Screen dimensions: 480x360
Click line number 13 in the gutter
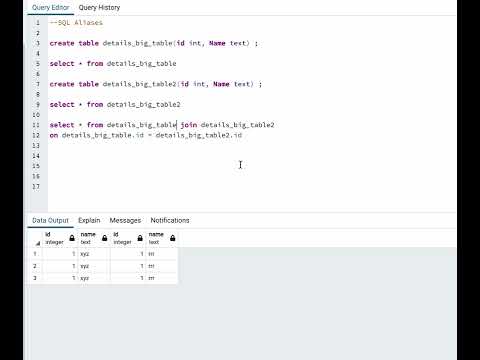click(36, 146)
